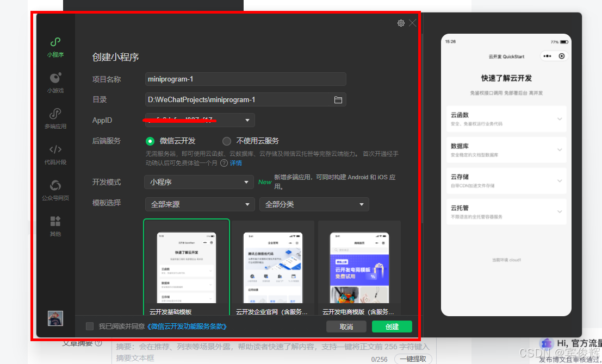Click the New label beside 开发模式
The image size is (602, 364).
point(265,182)
